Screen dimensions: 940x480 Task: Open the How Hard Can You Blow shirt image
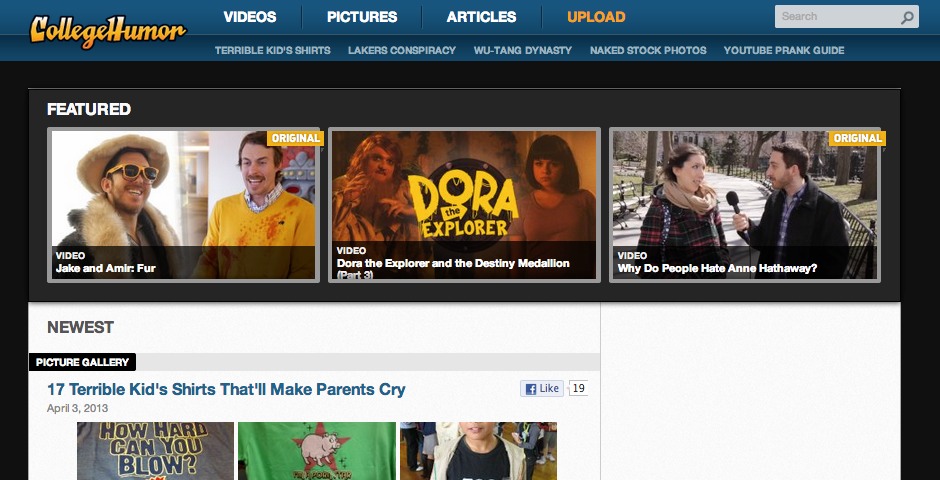[155, 451]
